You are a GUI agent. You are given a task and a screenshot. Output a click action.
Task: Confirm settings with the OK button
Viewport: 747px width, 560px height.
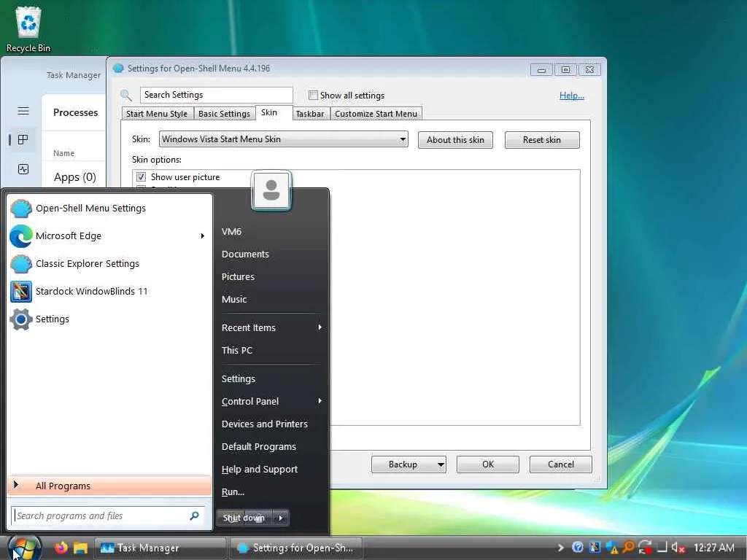coord(488,464)
